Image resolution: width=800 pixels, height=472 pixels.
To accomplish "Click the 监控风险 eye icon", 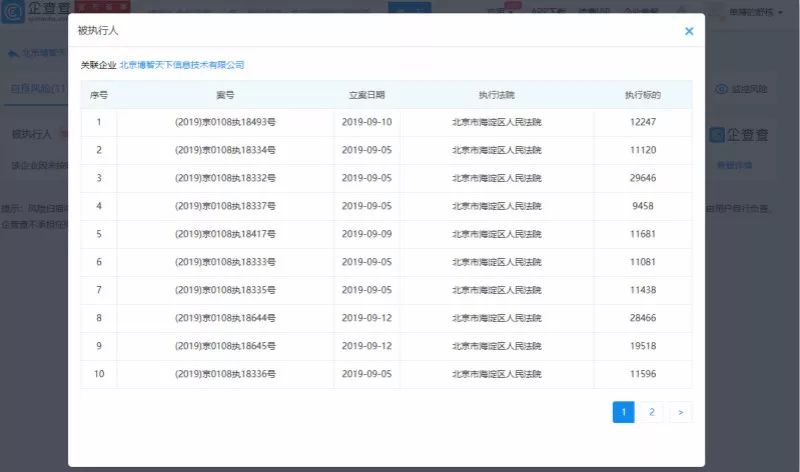I will (x=721, y=89).
